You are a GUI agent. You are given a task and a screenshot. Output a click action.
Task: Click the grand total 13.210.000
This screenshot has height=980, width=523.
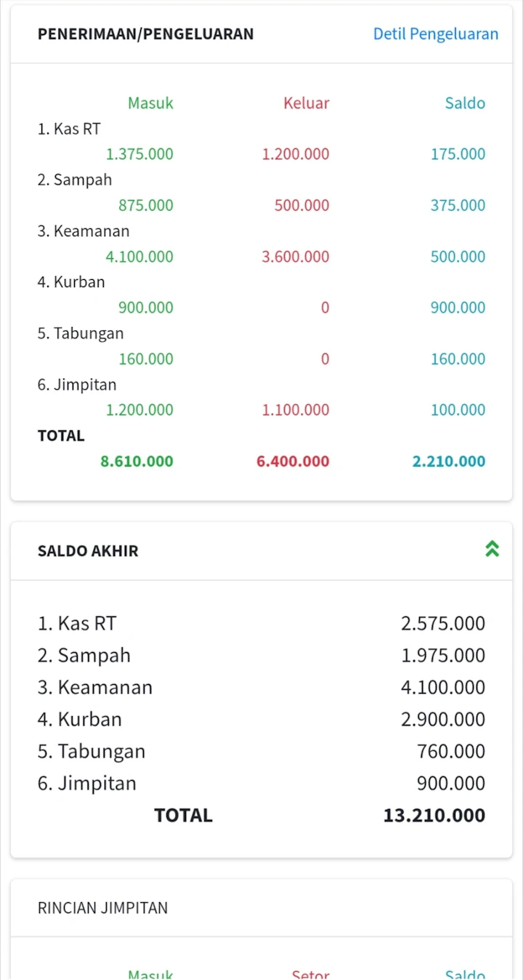(x=434, y=816)
